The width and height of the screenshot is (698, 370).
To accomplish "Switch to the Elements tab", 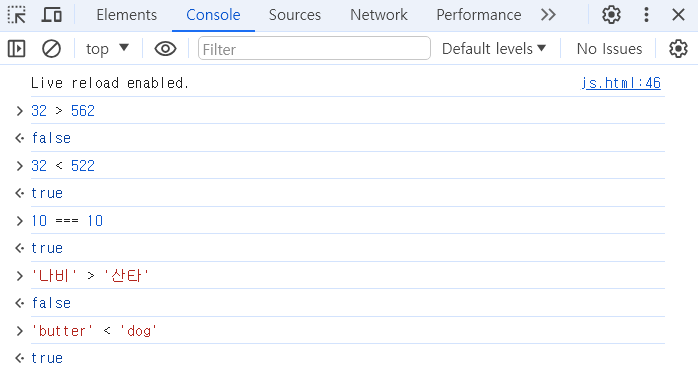I will (x=126, y=15).
